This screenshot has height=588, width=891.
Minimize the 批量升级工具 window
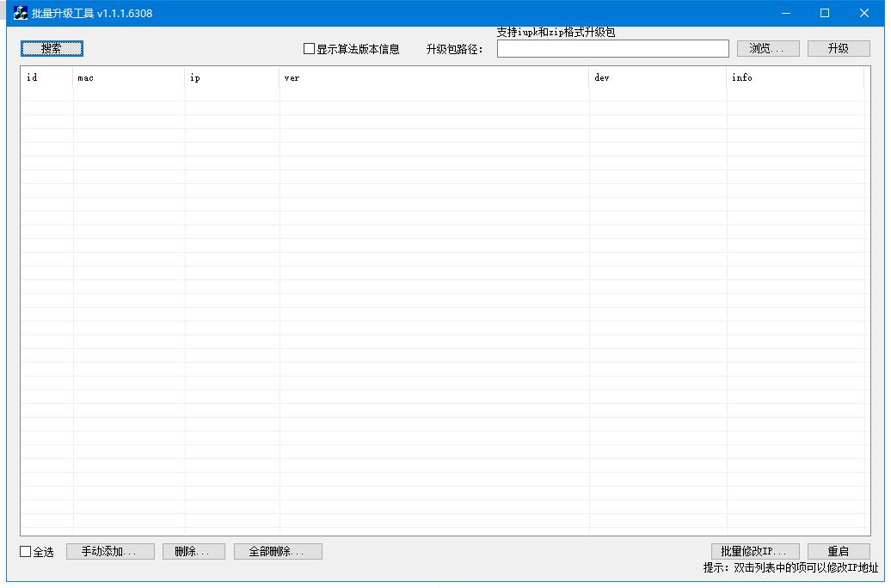pos(786,13)
